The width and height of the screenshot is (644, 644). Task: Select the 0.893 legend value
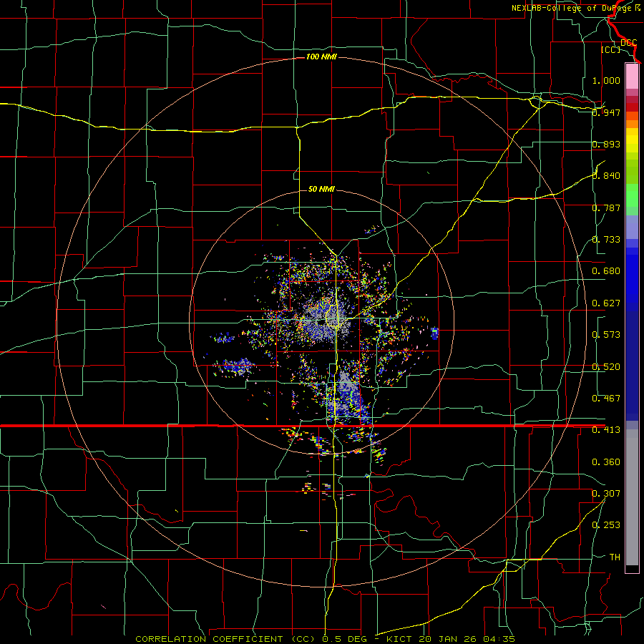[606, 144]
